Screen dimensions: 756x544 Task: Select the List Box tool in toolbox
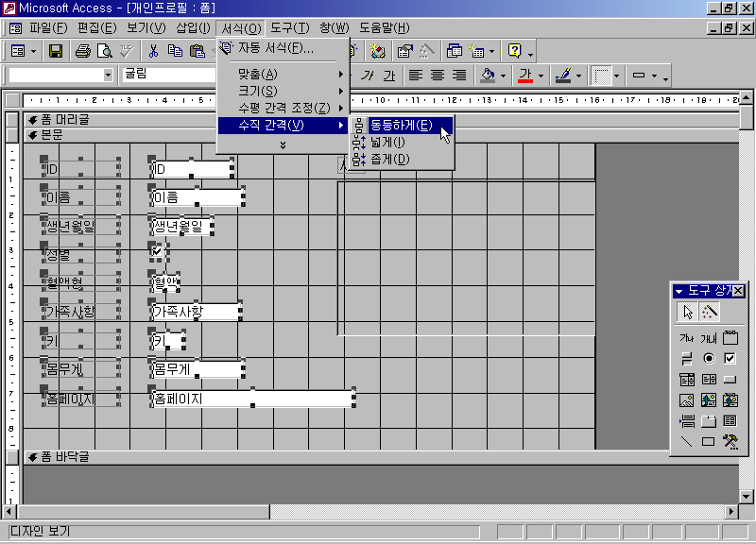(x=708, y=380)
